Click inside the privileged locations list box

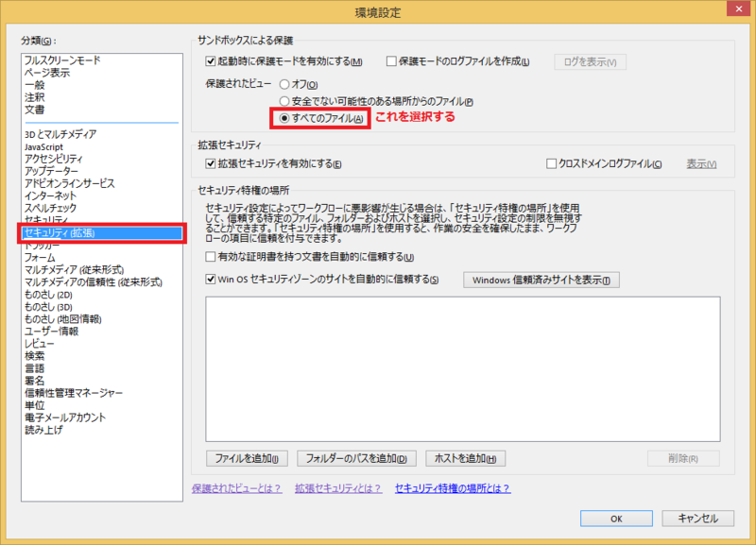tap(463, 369)
